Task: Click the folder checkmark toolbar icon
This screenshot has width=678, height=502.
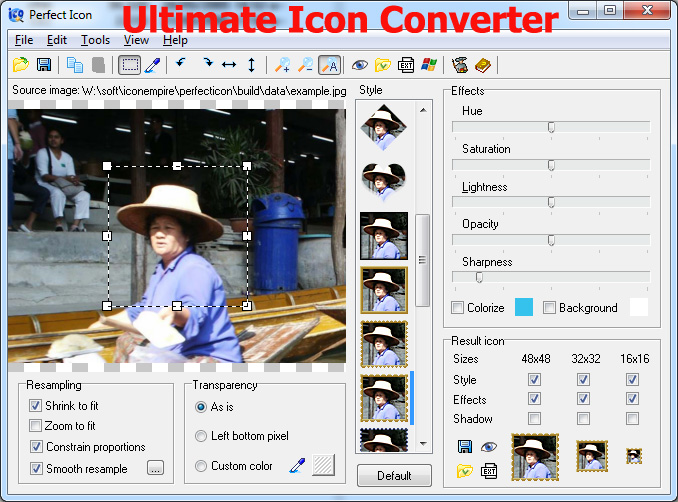Action: (x=383, y=65)
